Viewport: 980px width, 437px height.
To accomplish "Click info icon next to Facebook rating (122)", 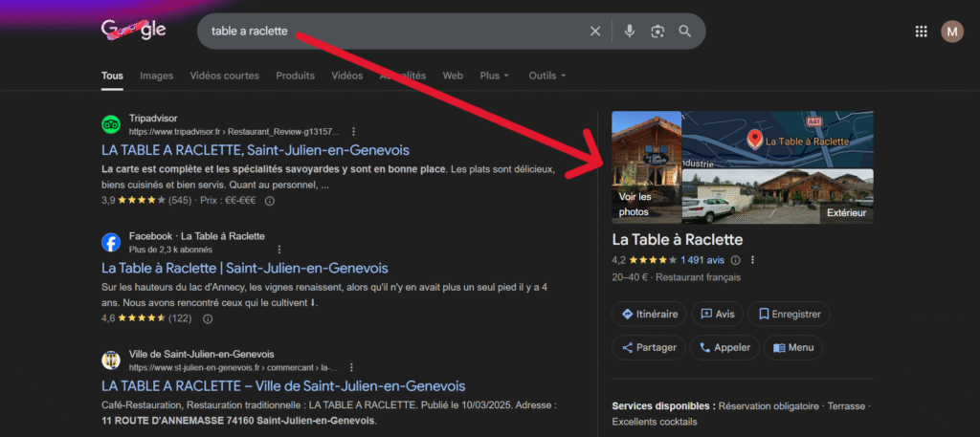I will (208, 318).
